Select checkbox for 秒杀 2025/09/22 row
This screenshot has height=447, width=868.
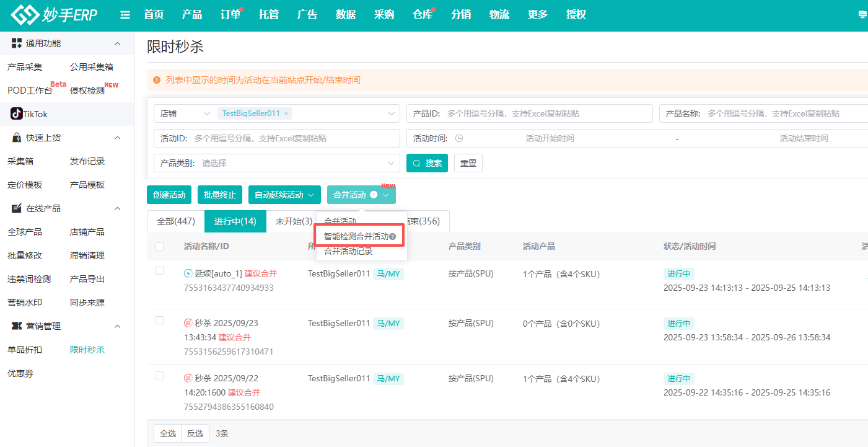(160, 376)
